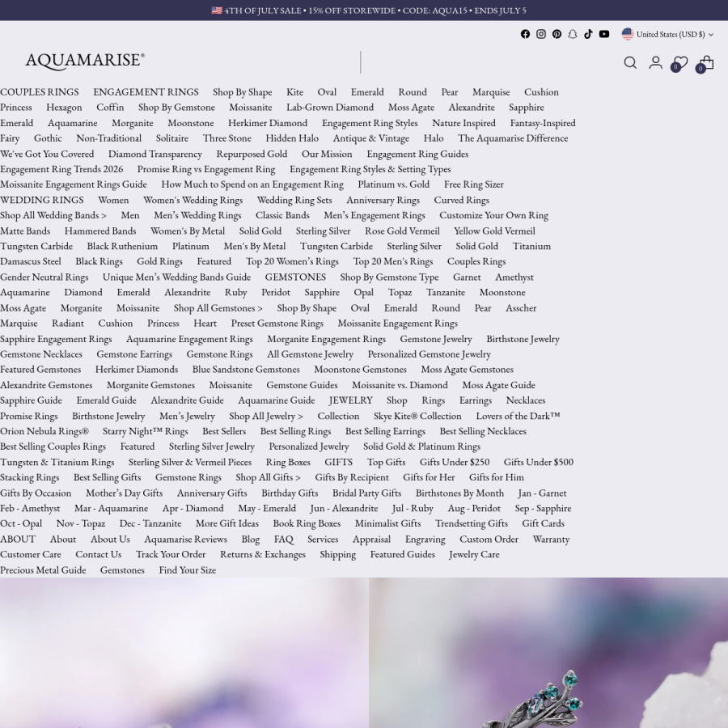Open Aquamarise Snapchat icon
The width and height of the screenshot is (728, 728).
pyautogui.click(x=573, y=34)
